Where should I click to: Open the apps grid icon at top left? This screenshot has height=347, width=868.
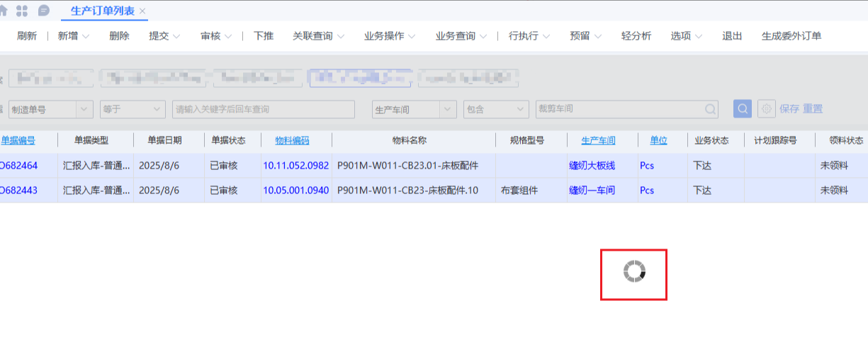pos(22,11)
